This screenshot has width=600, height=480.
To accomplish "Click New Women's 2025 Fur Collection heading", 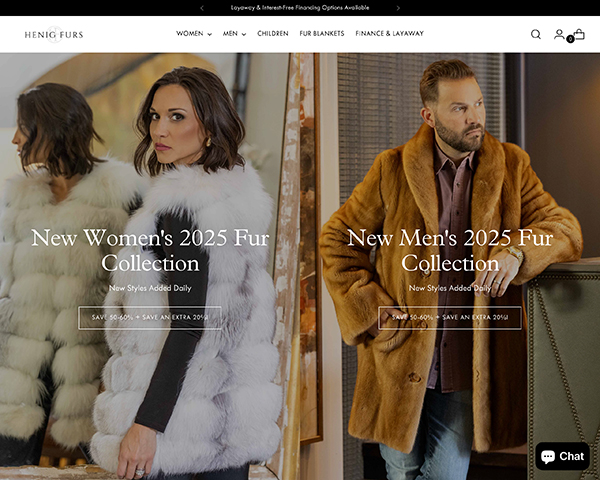I will coord(150,250).
